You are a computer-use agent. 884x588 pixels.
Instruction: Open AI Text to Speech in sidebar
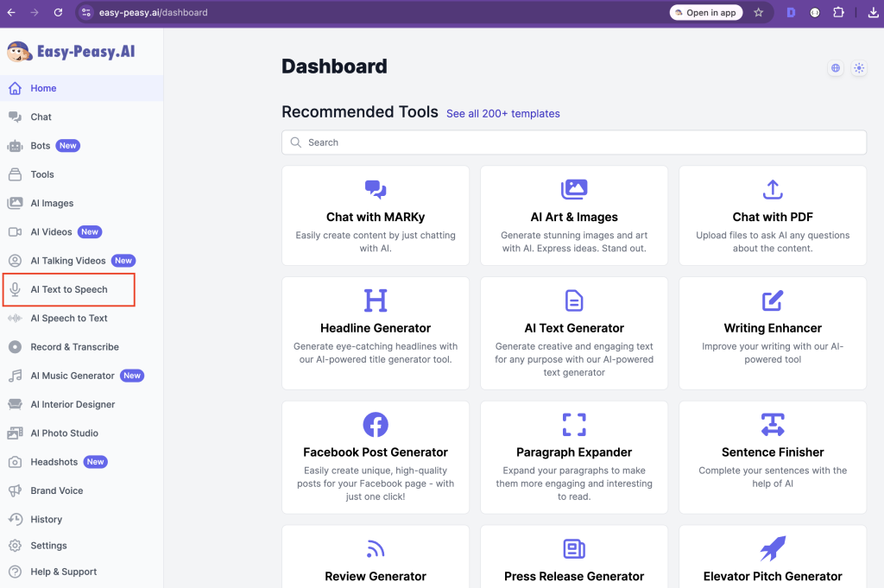(69, 290)
